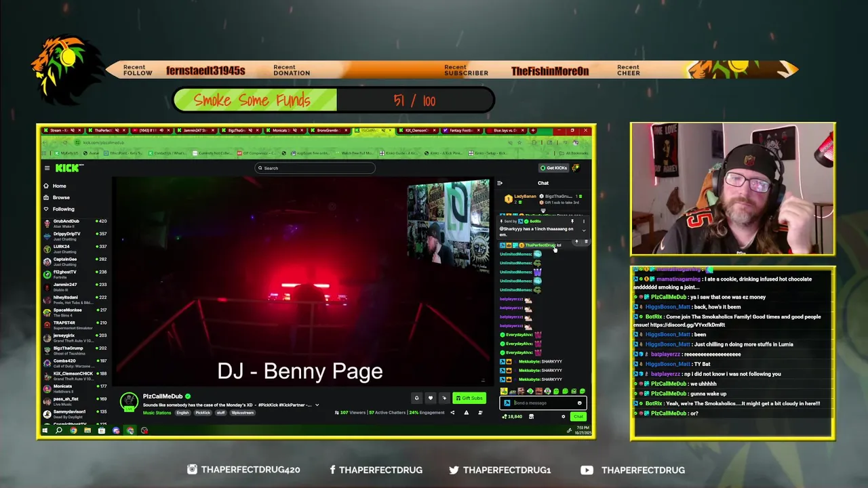Open Windows taskbar search
The image size is (868, 488).
coord(59,430)
